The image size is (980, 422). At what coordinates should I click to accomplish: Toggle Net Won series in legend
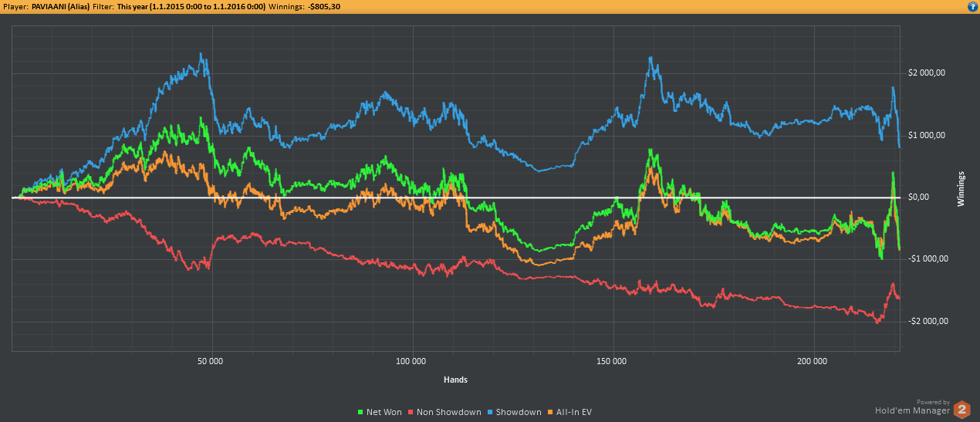click(x=380, y=412)
